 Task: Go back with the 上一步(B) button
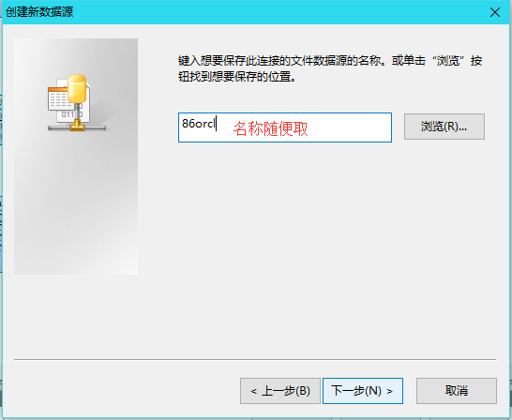tap(280, 391)
